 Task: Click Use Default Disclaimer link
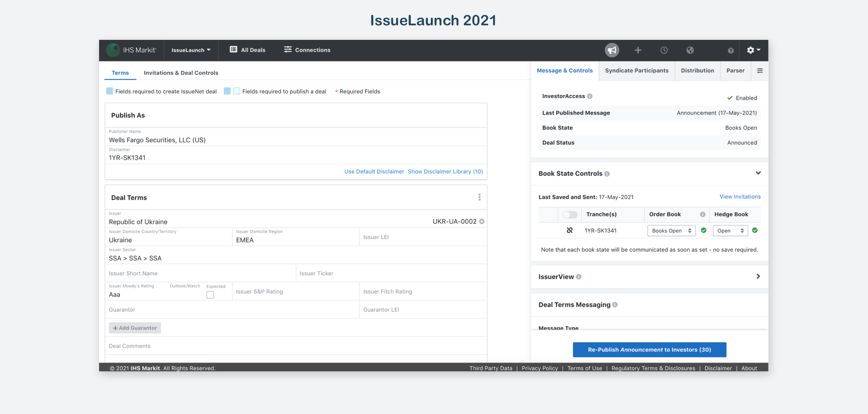pyautogui.click(x=374, y=172)
